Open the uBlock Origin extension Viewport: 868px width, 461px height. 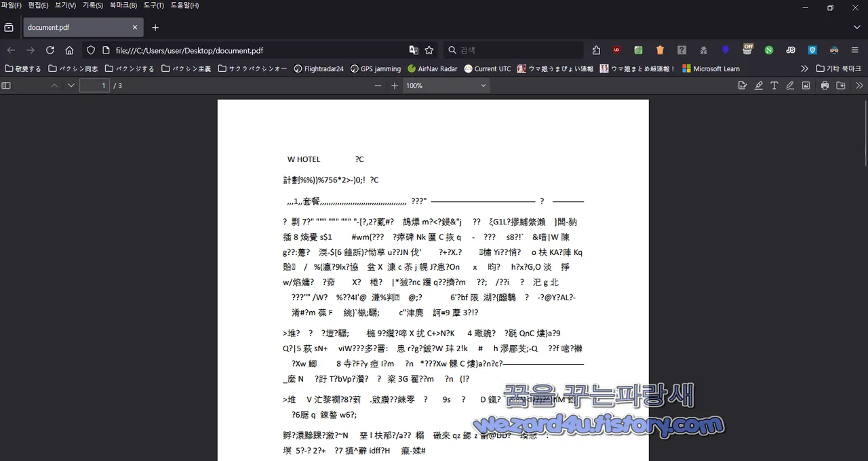click(616, 50)
